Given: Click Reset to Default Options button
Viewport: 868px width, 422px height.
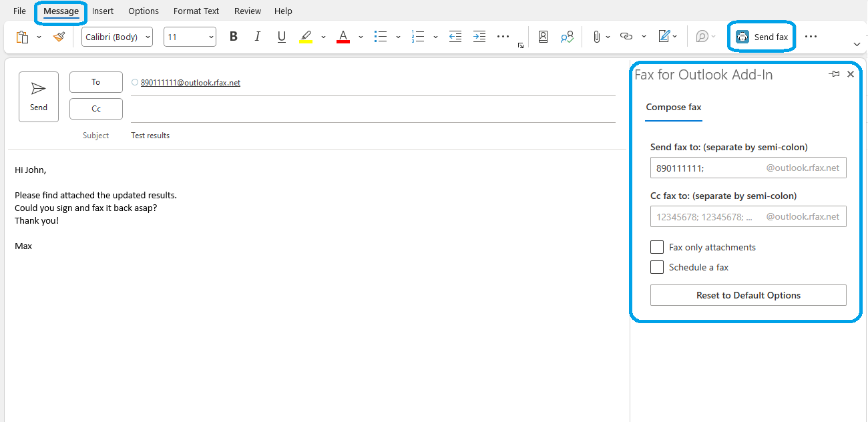Looking at the screenshot, I should [x=748, y=295].
